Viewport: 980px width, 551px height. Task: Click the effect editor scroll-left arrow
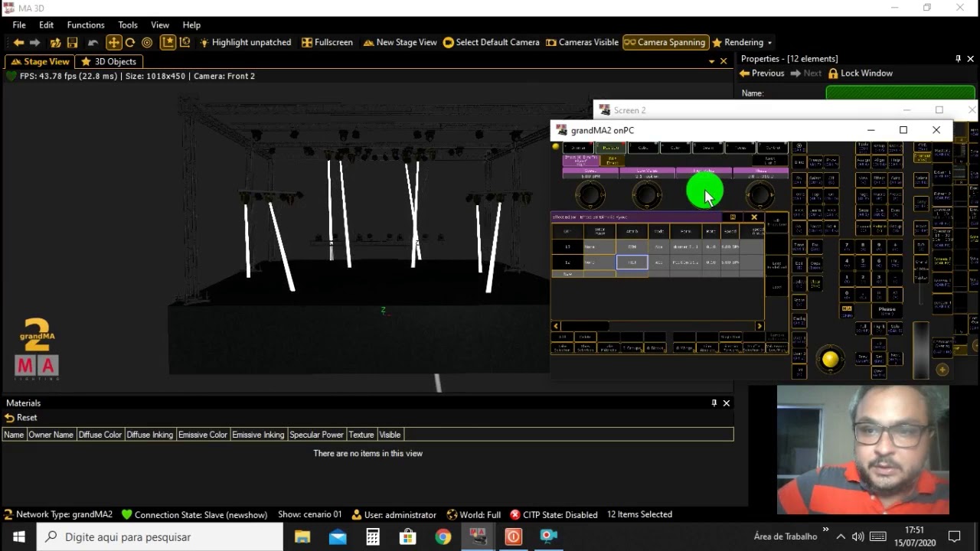(x=556, y=326)
